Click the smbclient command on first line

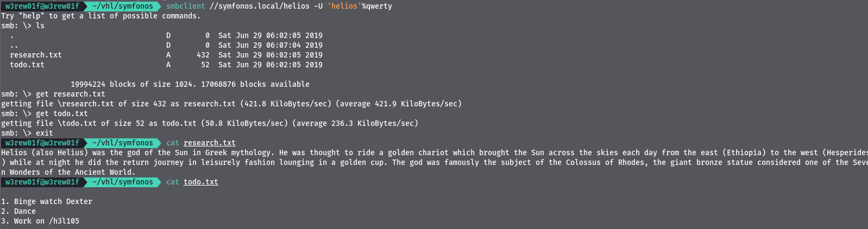186,6
